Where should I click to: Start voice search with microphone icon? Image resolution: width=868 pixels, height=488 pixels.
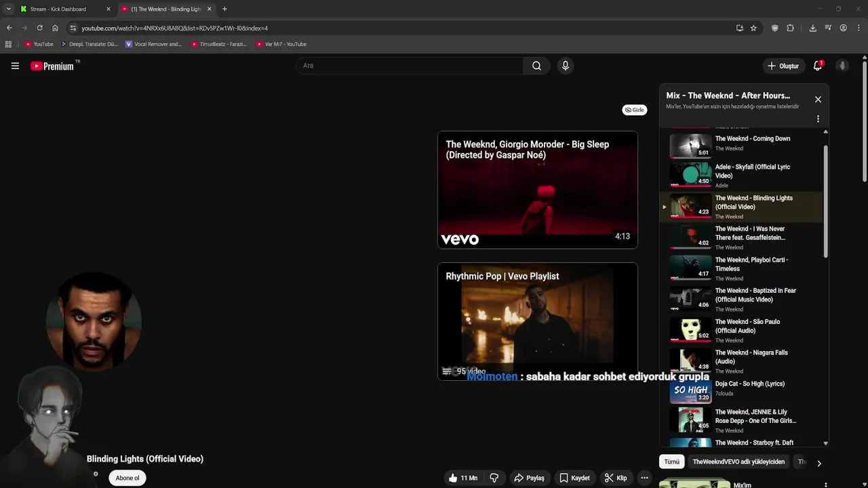566,66
